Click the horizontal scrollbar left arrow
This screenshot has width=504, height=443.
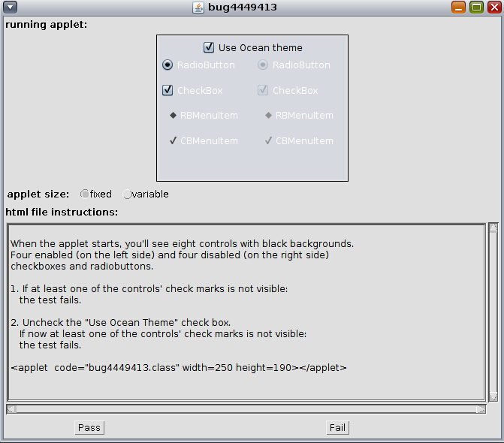pyautogui.click(x=11, y=409)
